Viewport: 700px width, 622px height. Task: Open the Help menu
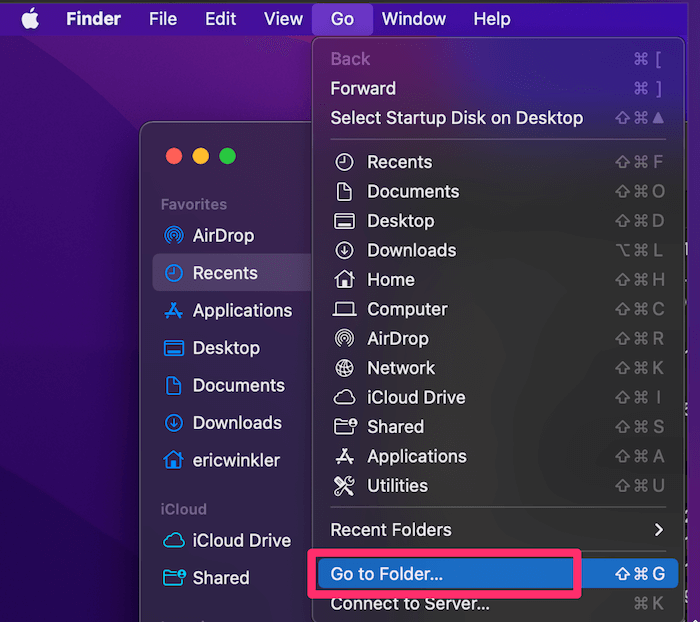pos(492,19)
